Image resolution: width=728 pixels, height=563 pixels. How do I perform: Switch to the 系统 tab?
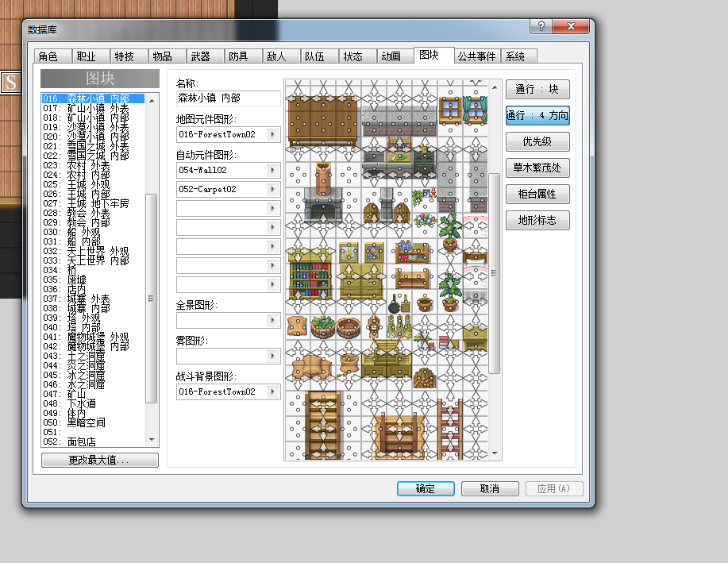coord(518,56)
